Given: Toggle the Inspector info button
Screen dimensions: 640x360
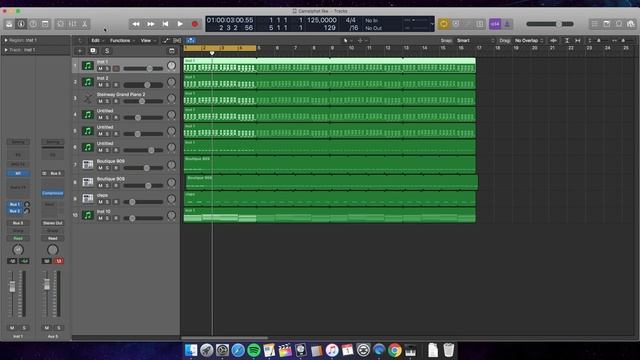Looking at the screenshot, I should pos(21,24).
